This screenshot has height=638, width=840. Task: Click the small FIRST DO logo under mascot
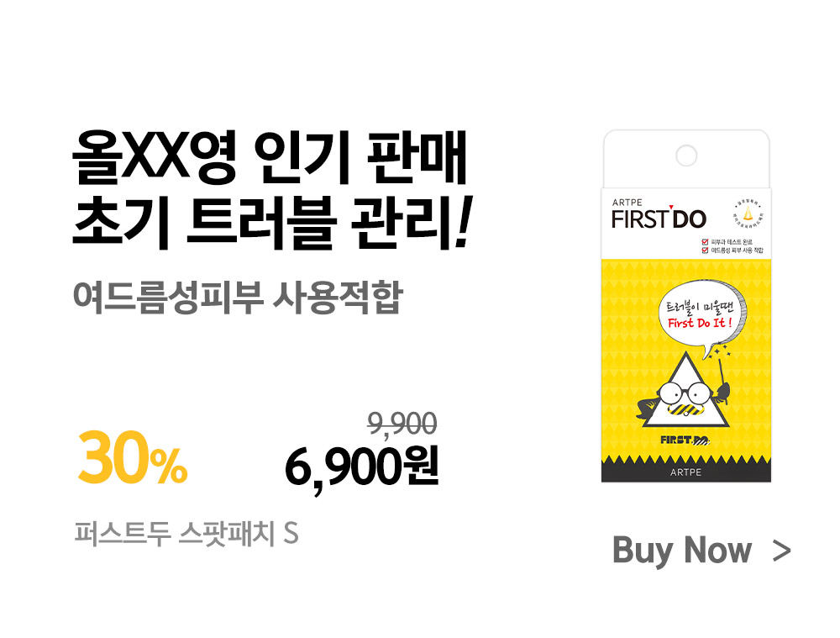pyautogui.click(x=685, y=440)
